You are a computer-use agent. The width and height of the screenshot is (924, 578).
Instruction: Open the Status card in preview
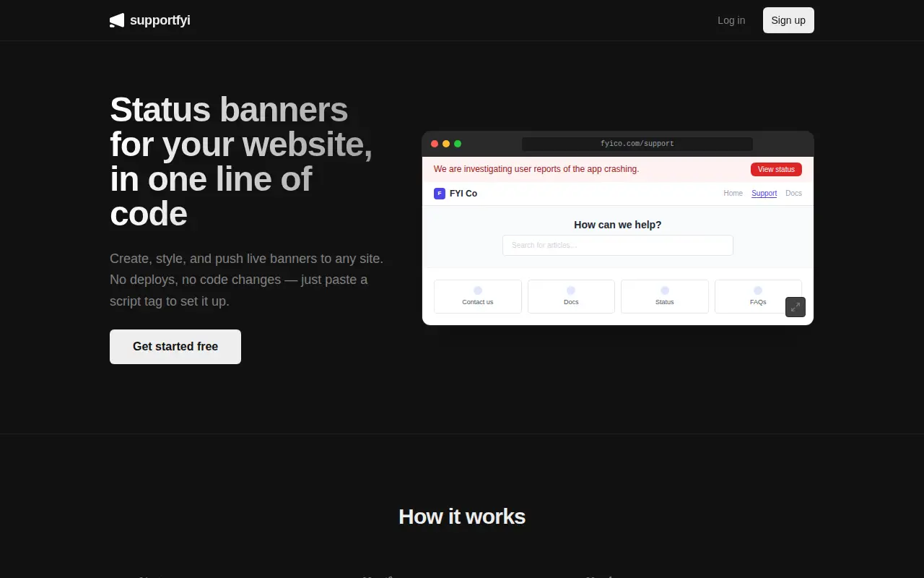[665, 296]
